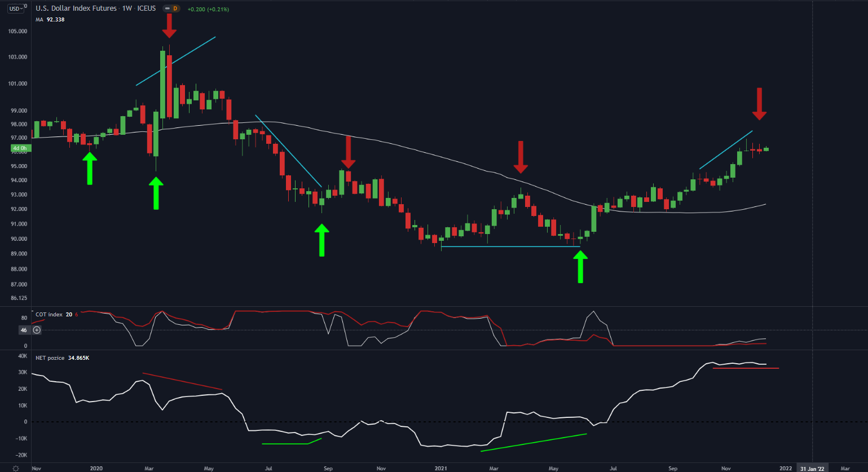Click the +0.200 (+0.21%) change value
This screenshot has width=868, height=472.
coord(208,9)
